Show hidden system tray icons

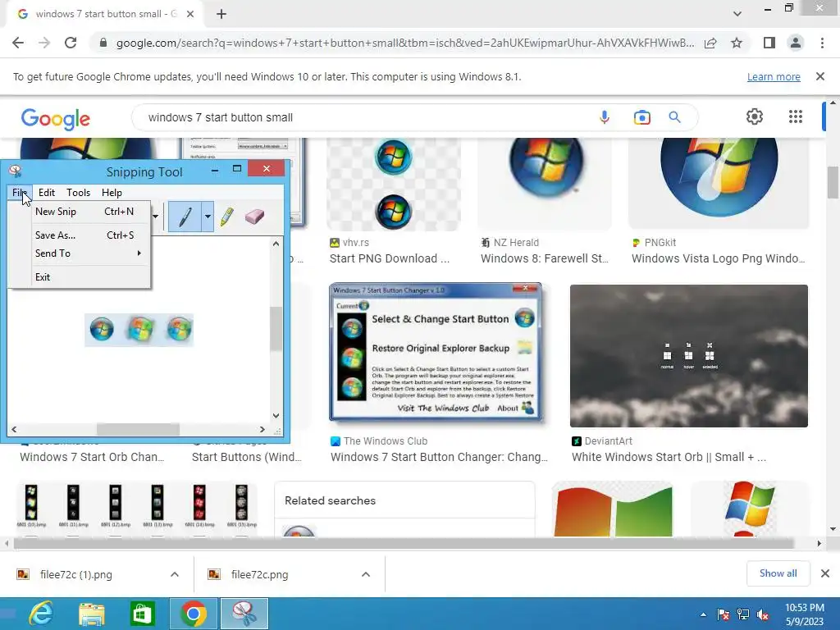[703, 614]
